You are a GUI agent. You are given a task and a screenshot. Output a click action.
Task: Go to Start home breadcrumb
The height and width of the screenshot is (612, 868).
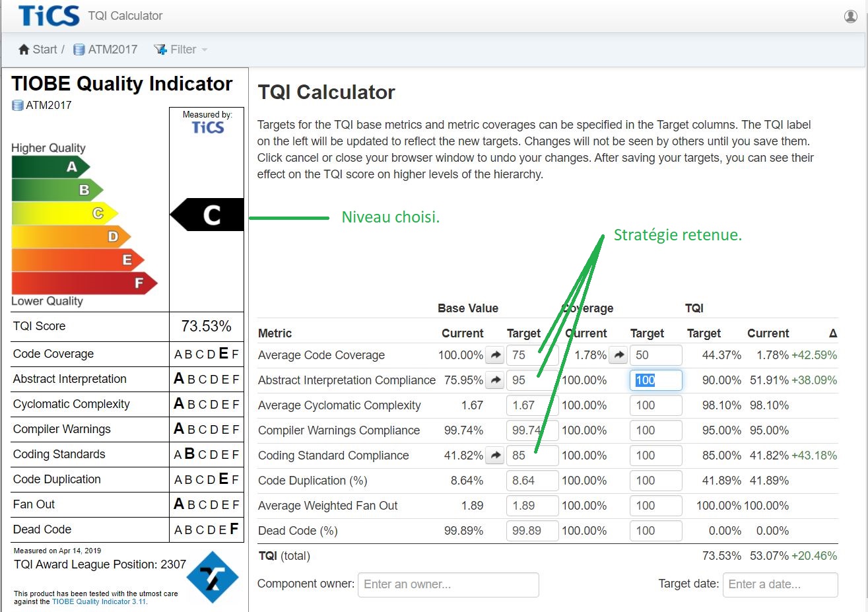click(x=38, y=50)
